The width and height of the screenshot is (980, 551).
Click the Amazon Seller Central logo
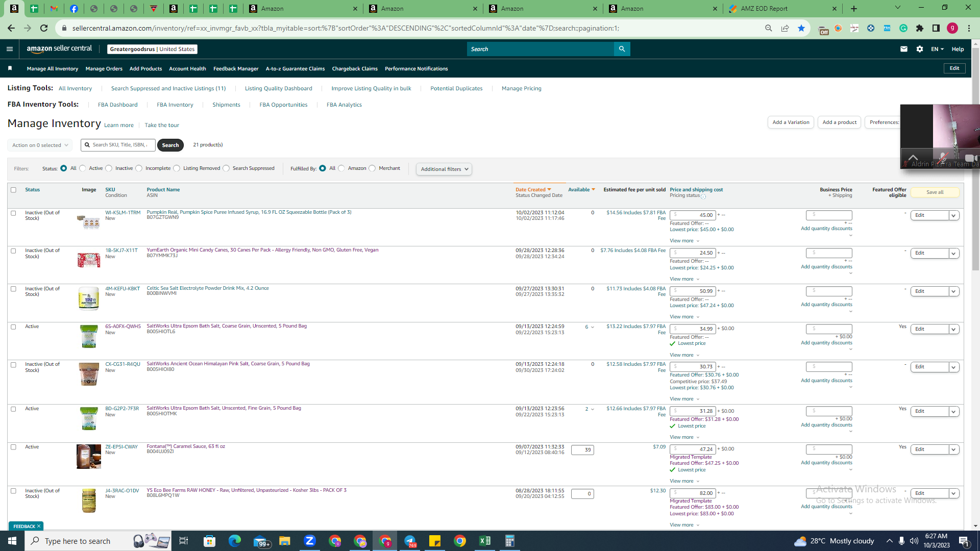click(59, 49)
